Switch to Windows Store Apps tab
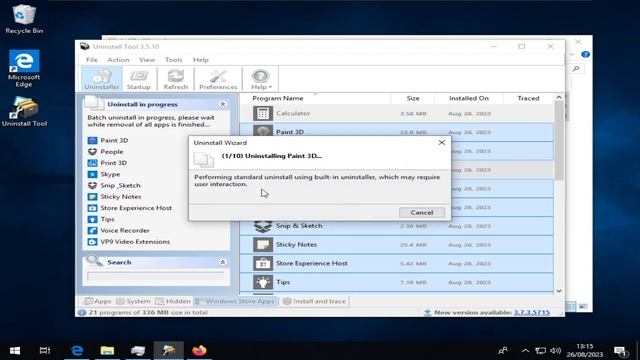The image size is (640, 360). pyautogui.click(x=235, y=301)
